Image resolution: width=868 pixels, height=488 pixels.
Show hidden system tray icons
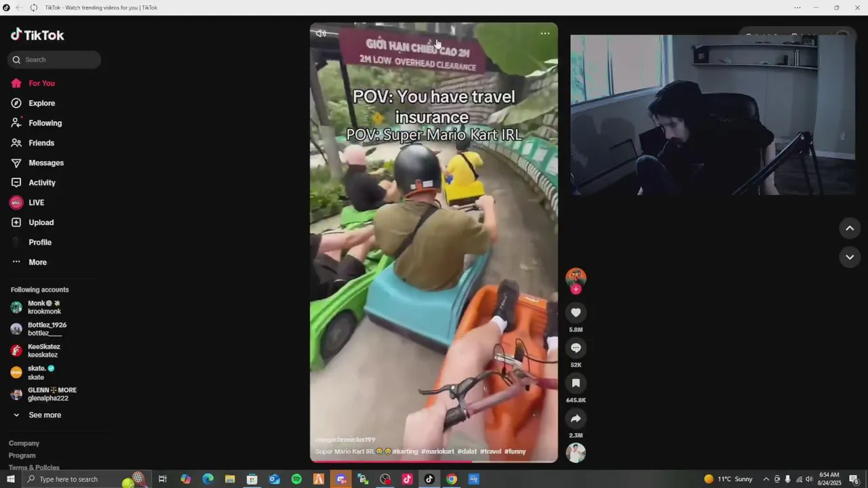tap(766, 479)
